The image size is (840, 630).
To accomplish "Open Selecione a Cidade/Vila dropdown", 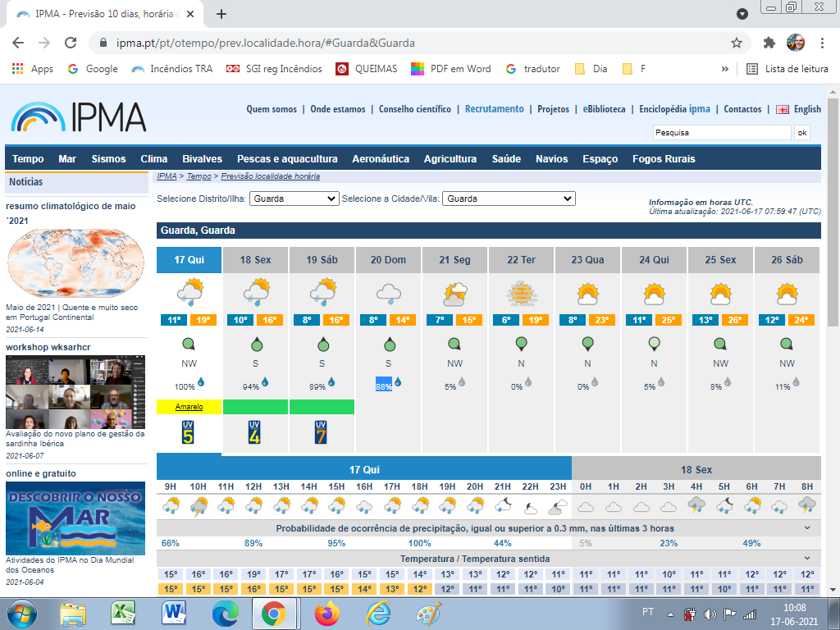I will 509,199.
